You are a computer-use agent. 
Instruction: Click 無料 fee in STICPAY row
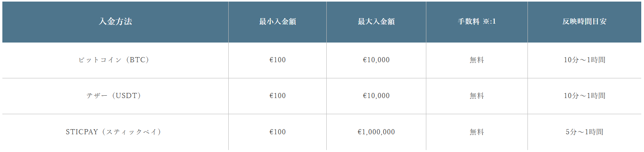[477, 132]
